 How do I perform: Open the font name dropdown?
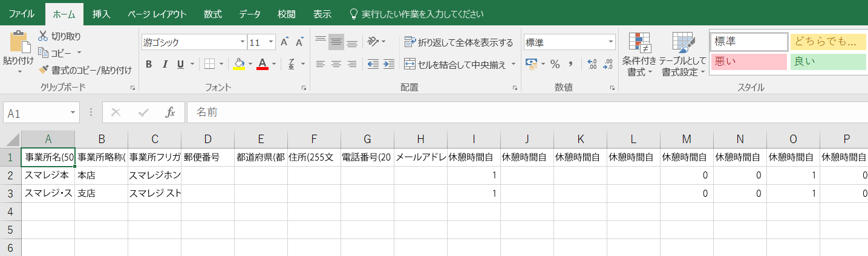pyautogui.click(x=243, y=42)
